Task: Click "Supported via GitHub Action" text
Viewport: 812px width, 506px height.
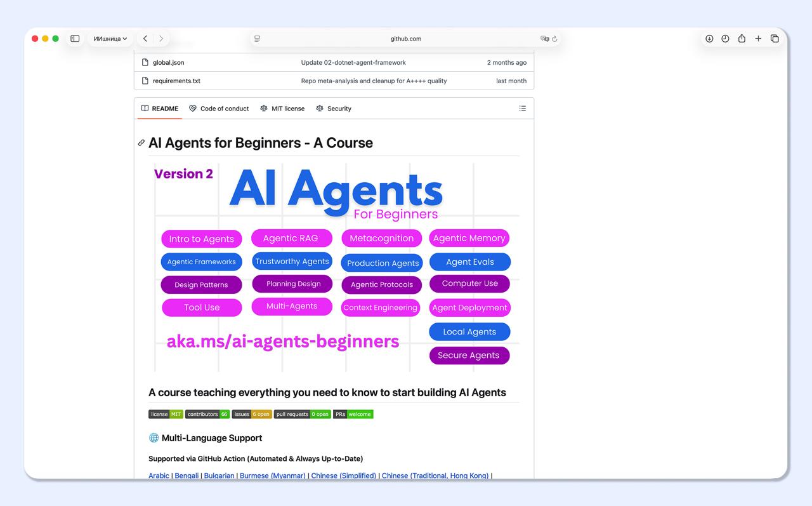Action: [x=256, y=459]
